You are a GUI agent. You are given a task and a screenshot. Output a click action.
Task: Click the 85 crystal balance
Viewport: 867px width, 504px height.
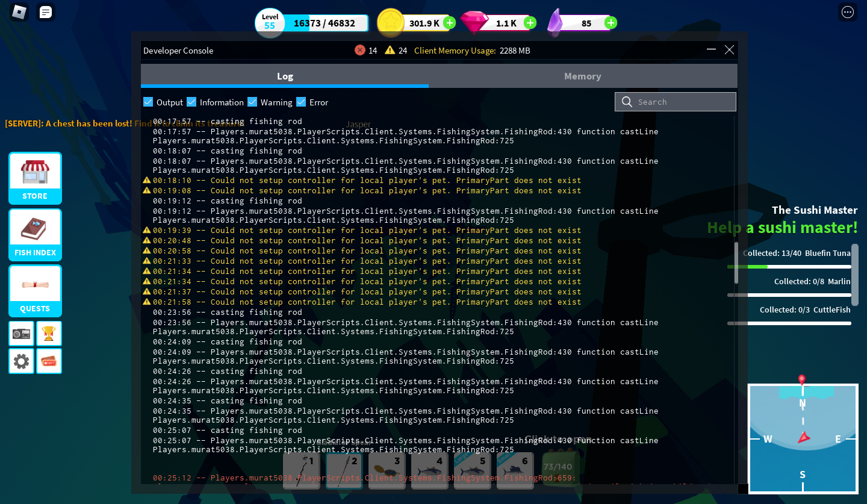click(586, 23)
